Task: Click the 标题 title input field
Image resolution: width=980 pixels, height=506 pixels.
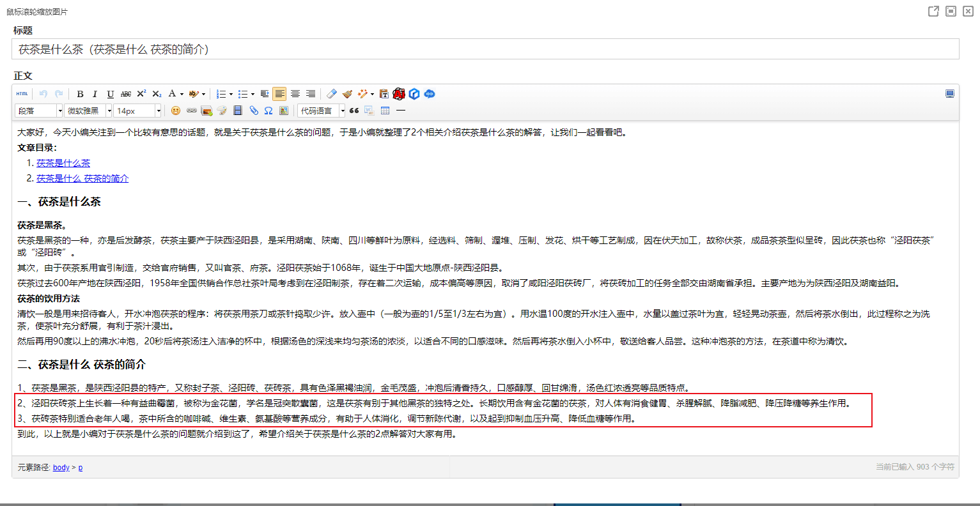Action: coord(485,49)
